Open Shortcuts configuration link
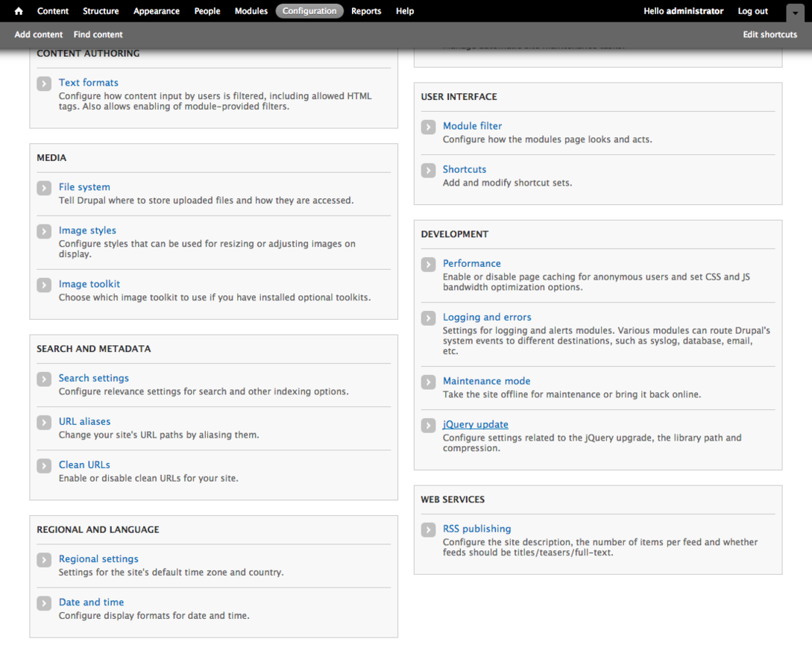The height and width of the screenshot is (671, 812). 465,169
